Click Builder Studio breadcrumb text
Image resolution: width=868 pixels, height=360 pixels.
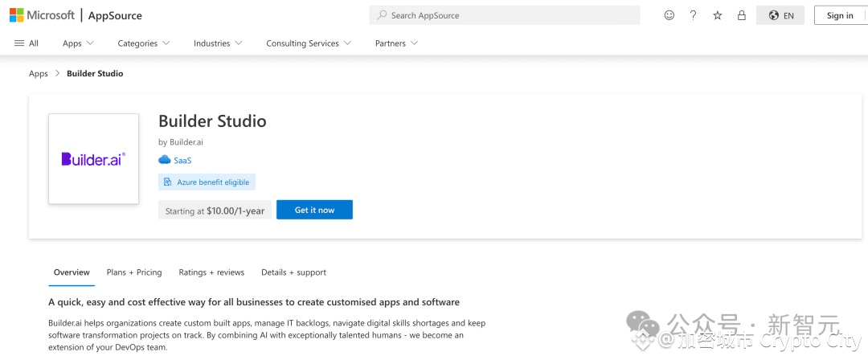[95, 74]
